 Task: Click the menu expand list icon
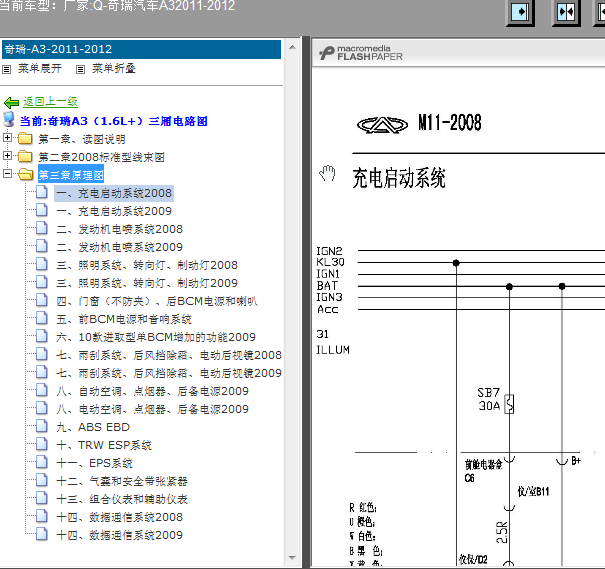coord(7,69)
